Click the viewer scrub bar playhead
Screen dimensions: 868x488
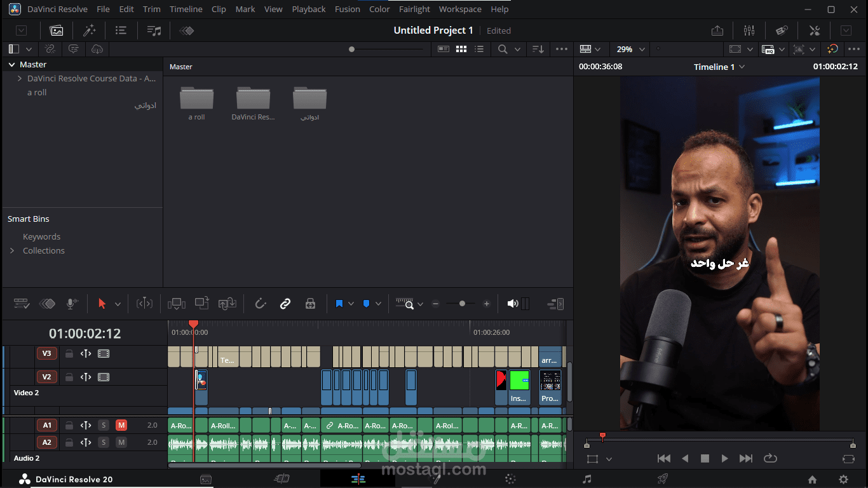pos(602,437)
